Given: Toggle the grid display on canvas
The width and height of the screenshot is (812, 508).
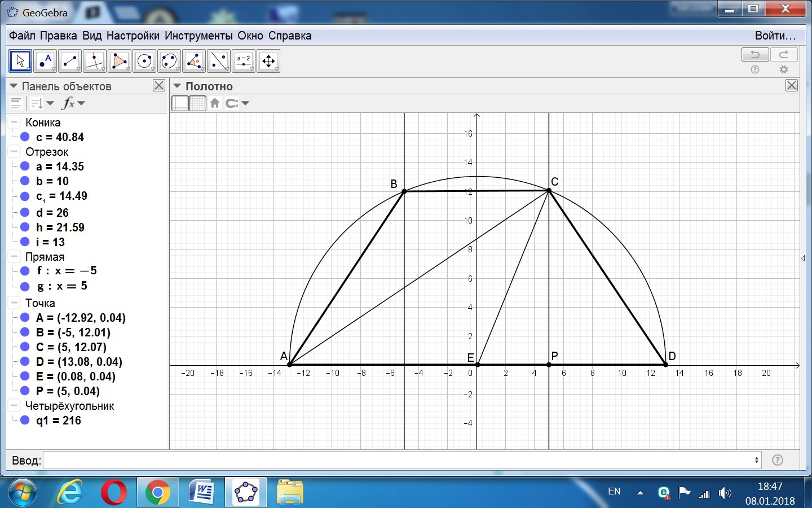Looking at the screenshot, I should click(197, 103).
